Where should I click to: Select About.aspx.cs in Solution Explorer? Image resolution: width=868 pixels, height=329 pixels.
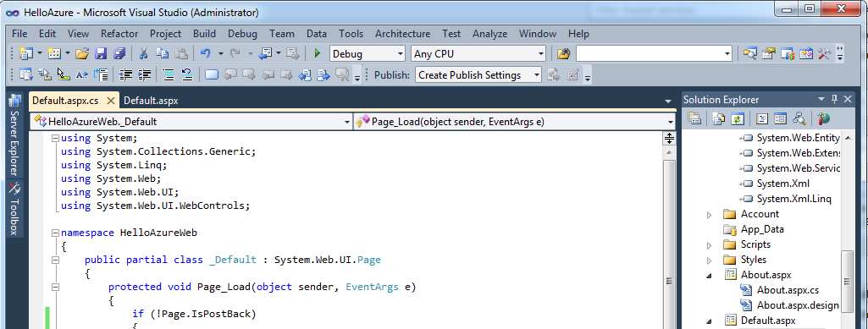[x=788, y=290]
